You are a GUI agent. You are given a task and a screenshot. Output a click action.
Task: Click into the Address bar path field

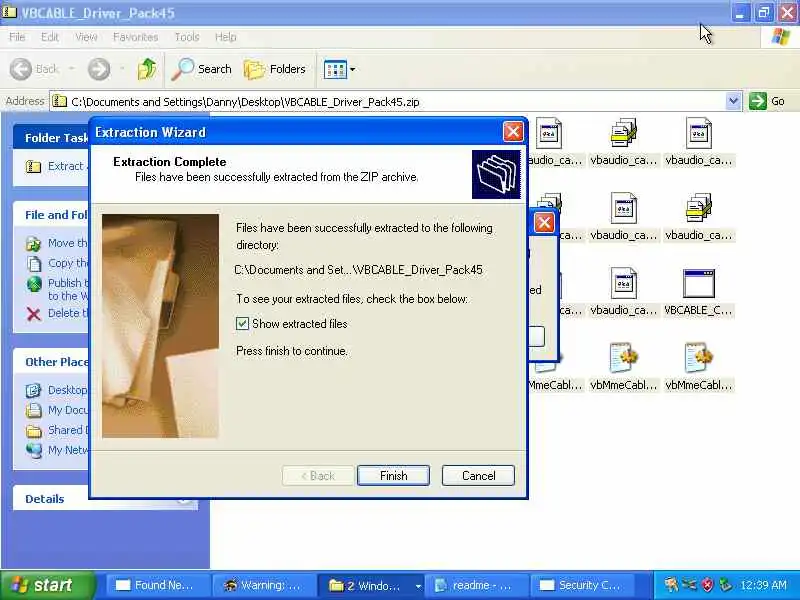[x=388, y=102]
